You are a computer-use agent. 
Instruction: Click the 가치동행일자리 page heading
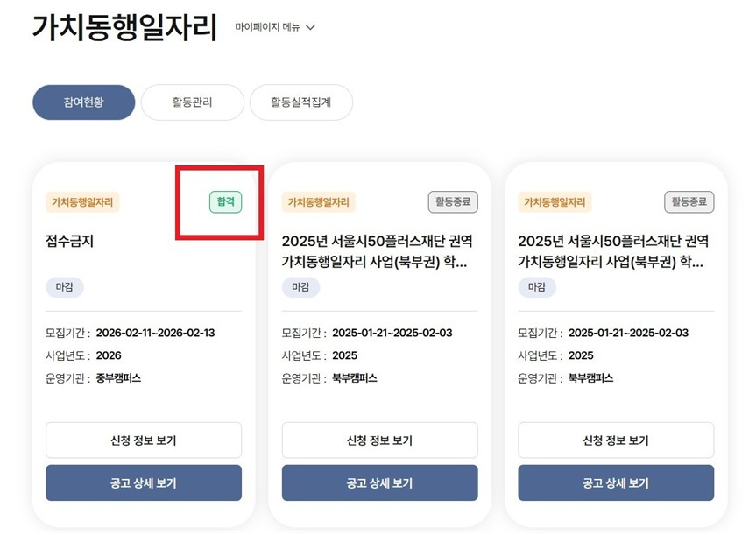tap(124, 28)
